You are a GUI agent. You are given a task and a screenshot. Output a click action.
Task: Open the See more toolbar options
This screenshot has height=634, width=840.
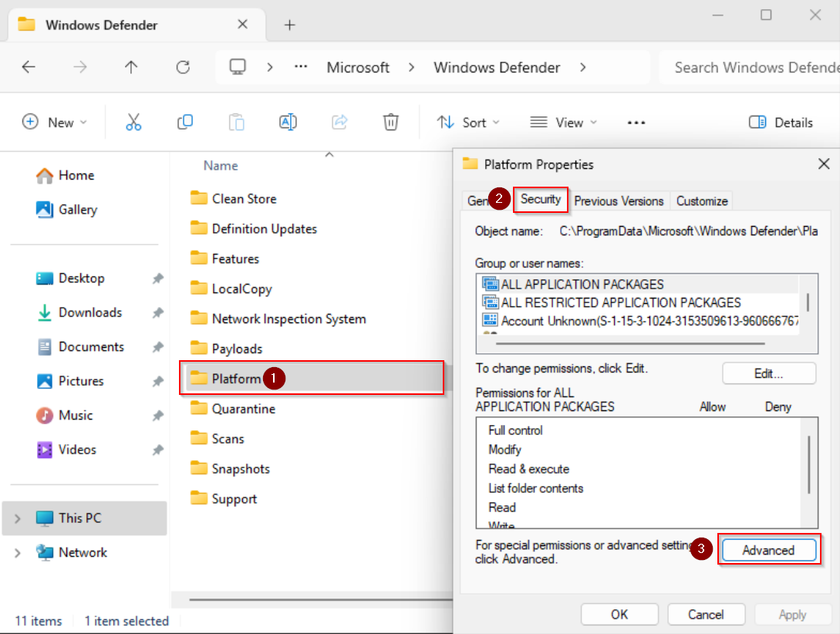(636, 123)
